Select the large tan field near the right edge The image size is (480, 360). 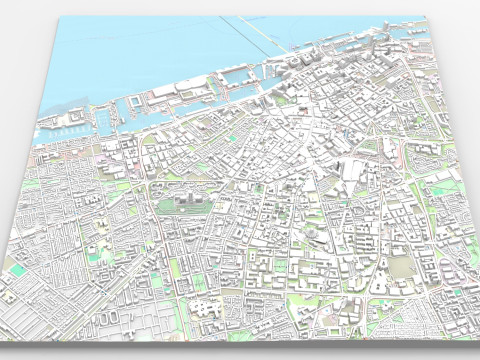(x=402, y=267)
